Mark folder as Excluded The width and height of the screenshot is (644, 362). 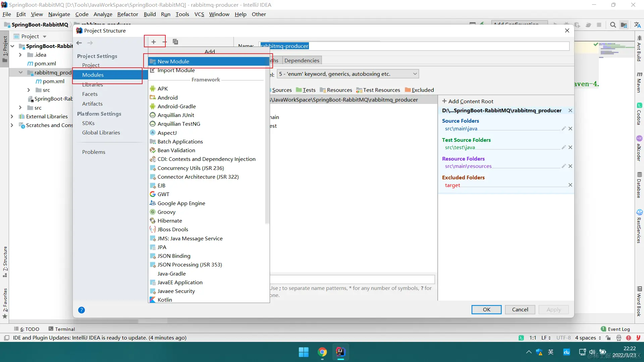[419, 90]
